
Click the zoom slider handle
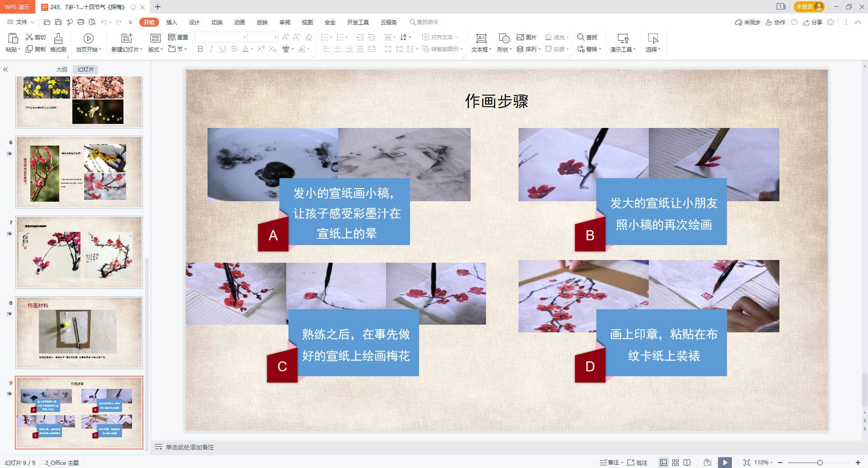820,463
